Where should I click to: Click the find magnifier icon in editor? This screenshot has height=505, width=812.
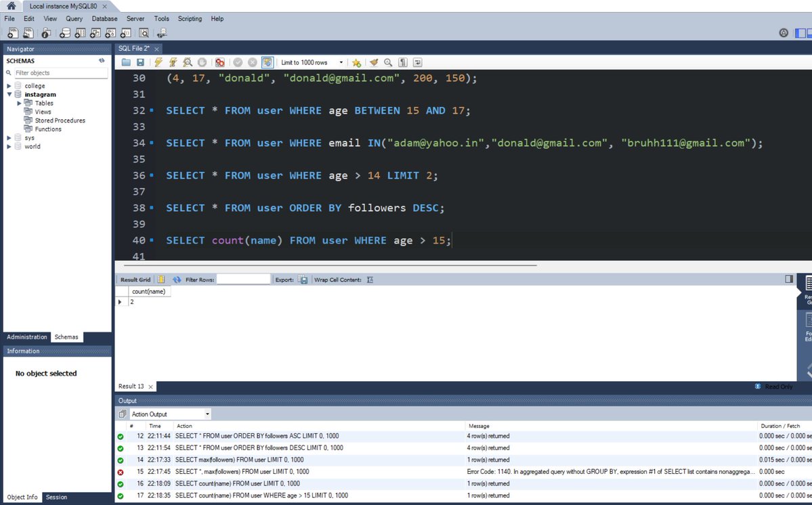pos(388,62)
